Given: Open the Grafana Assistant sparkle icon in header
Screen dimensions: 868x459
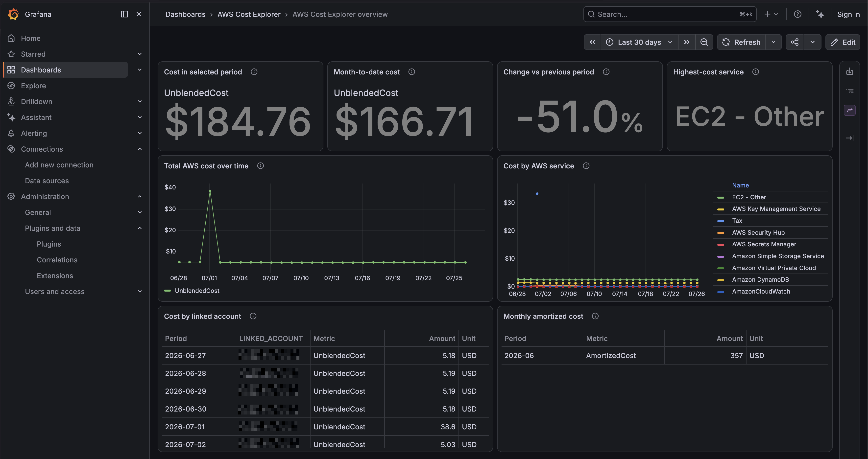Looking at the screenshot, I should pyautogui.click(x=820, y=14).
